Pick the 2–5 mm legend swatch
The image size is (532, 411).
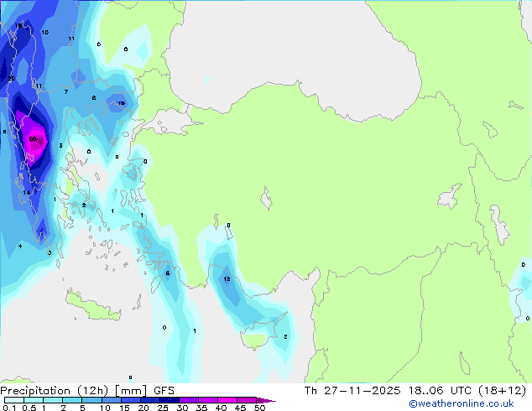[x=72, y=400]
